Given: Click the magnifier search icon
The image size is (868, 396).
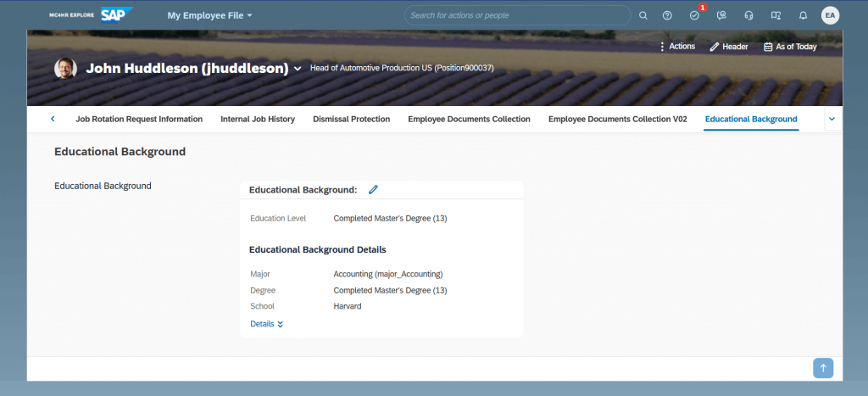Looking at the screenshot, I should coord(643,15).
